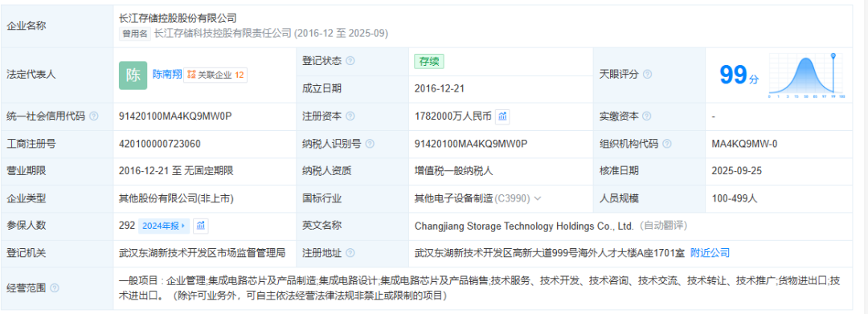Select registered address ending in A座1701室
This screenshot has width=868, height=314.
point(550,253)
